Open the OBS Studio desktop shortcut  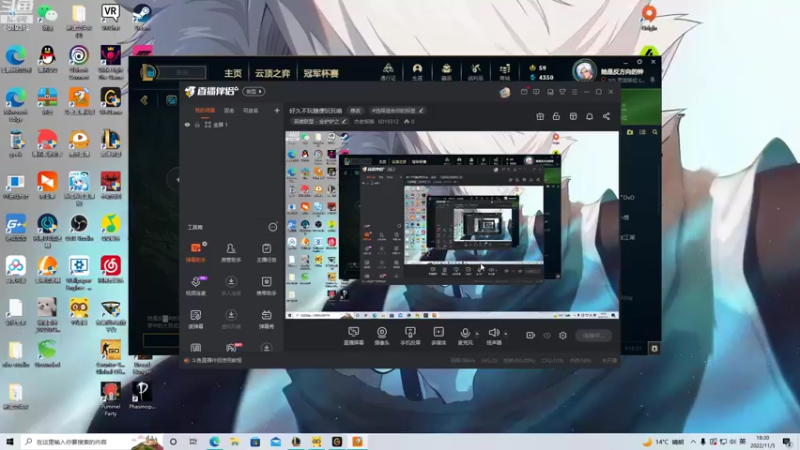pyautogui.click(x=79, y=228)
